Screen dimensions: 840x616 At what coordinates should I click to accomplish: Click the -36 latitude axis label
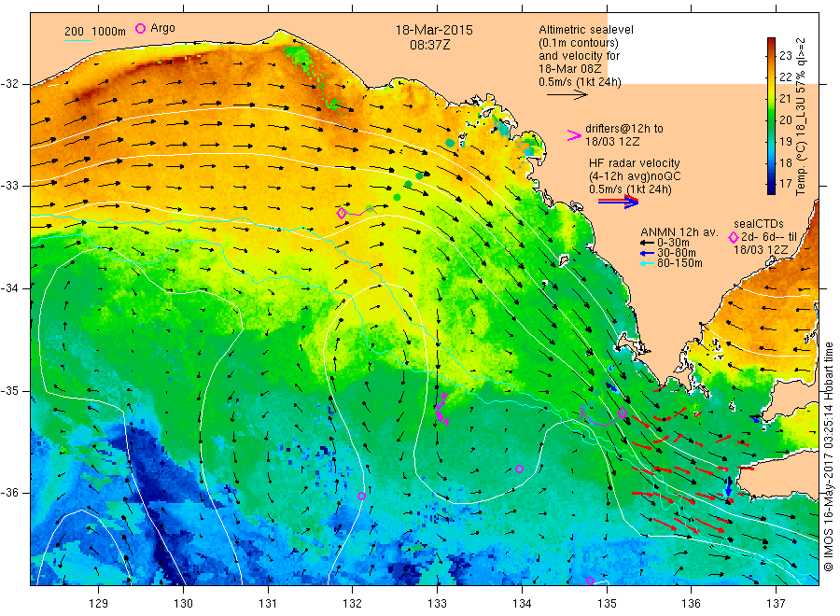9,493
